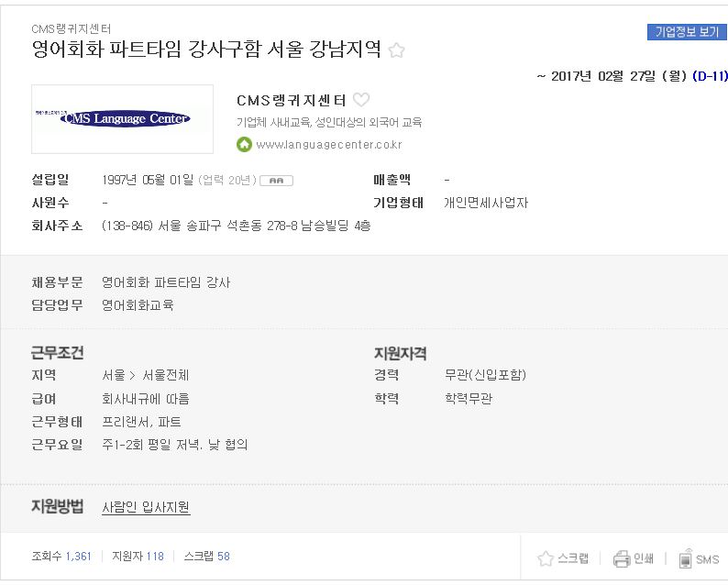Click the printer 인쇄 icon
This screenshot has height=585, width=728.
pyautogui.click(x=622, y=558)
